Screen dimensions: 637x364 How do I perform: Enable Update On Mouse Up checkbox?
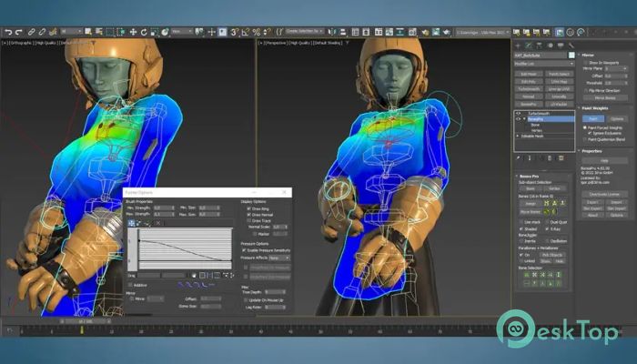(x=246, y=300)
